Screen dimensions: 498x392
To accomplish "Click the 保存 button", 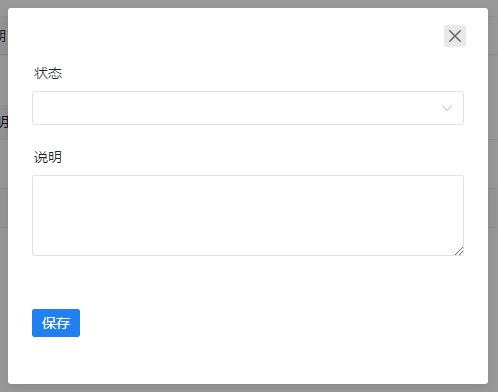I will tap(56, 323).
